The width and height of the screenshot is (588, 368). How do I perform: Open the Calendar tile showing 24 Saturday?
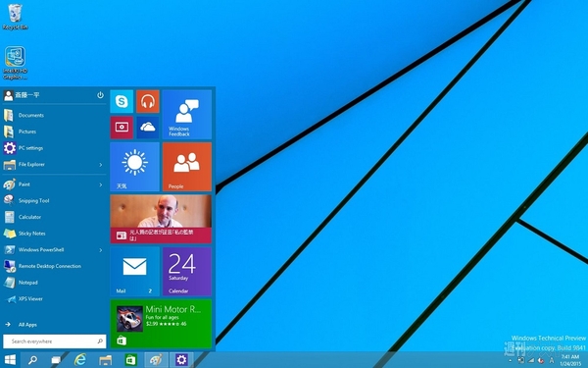187,271
